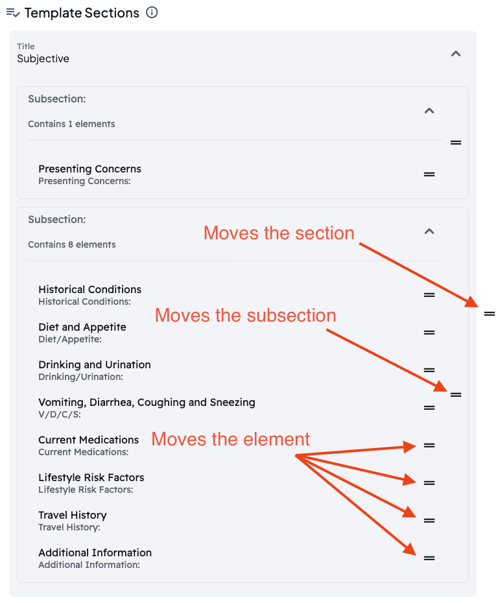Click the Historical Conditions drag handle
This screenshot has width=500, height=603.
point(429,295)
